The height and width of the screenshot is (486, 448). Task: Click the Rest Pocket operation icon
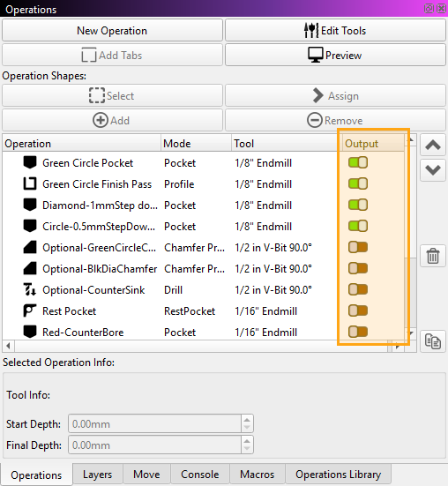tap(30, 310)
